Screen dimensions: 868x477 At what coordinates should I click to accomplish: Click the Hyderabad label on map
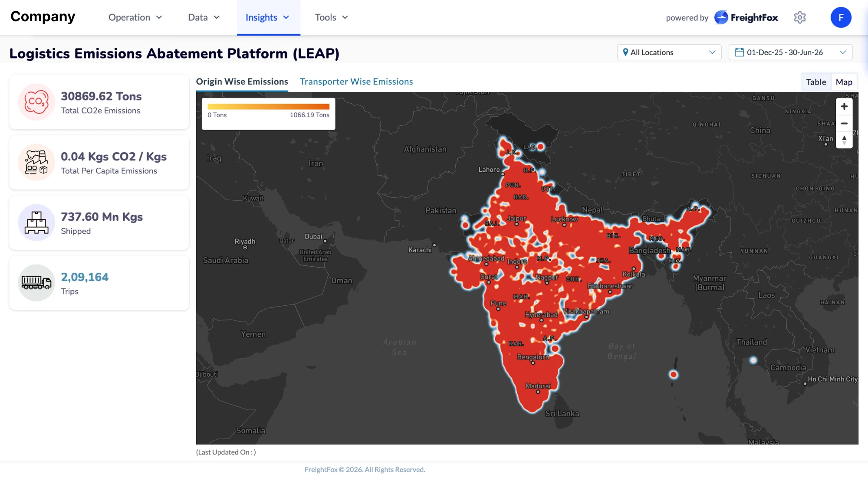[541, 314]
